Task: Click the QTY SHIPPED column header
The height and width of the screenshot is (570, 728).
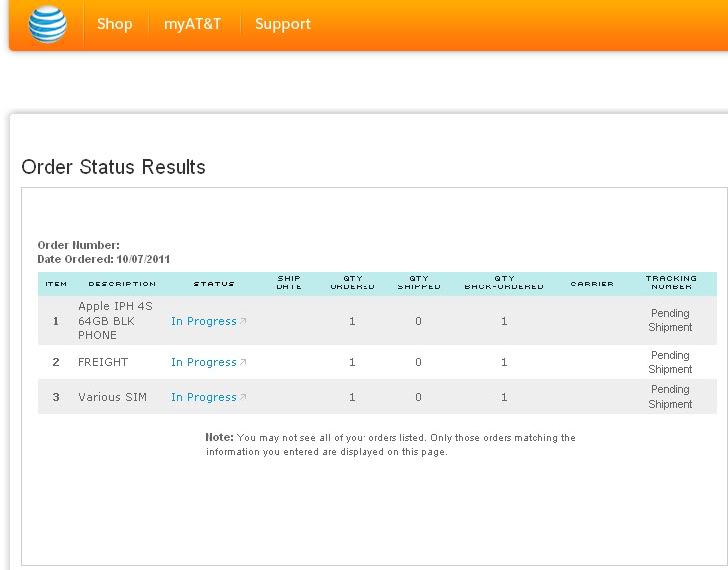Action: pyautogui.click(x=419, y=283)
